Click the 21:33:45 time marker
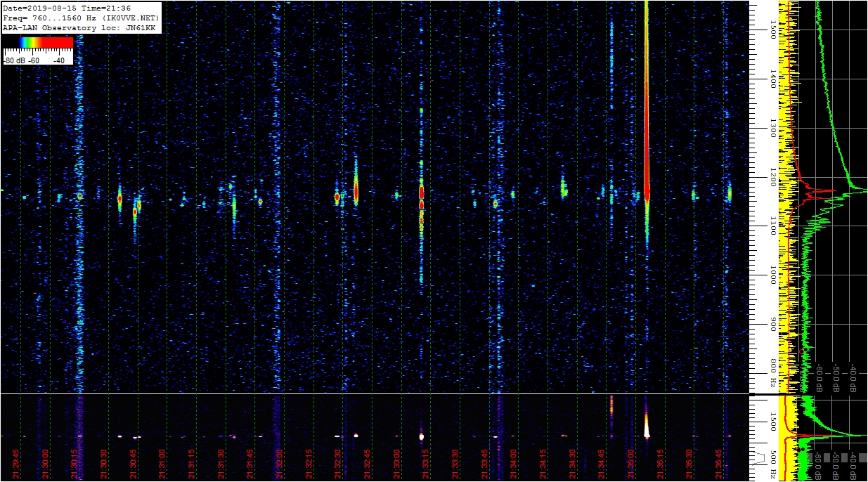This screenshot has height=482, width=868. (486, 464)
